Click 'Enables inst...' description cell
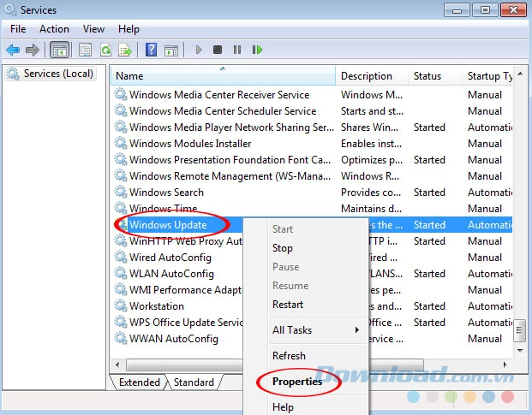Screen dimensions: 532x415 371,143
